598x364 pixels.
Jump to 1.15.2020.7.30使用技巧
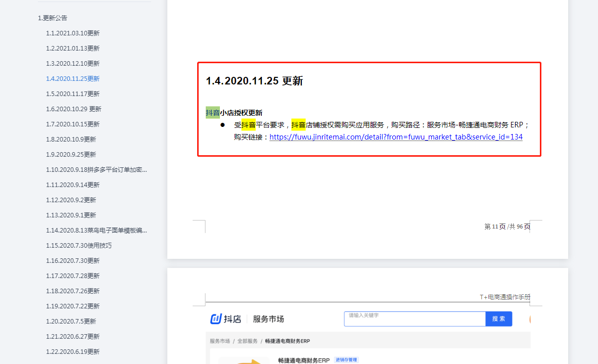pos(79,245)
